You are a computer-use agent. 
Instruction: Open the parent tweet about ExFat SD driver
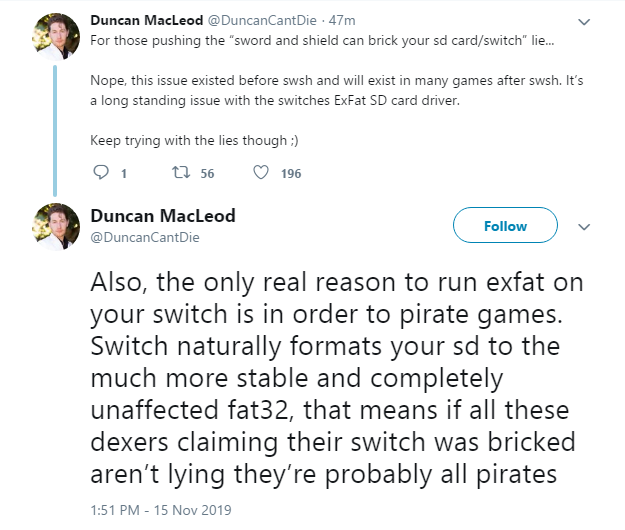(337, 90)
